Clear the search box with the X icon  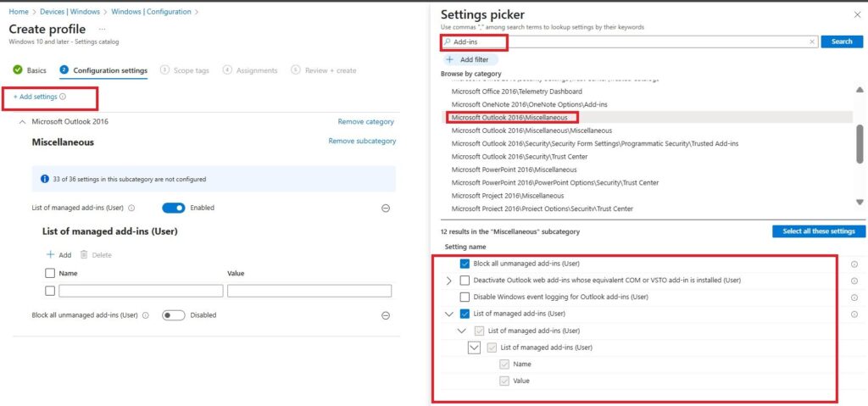(x=812, y=42)
